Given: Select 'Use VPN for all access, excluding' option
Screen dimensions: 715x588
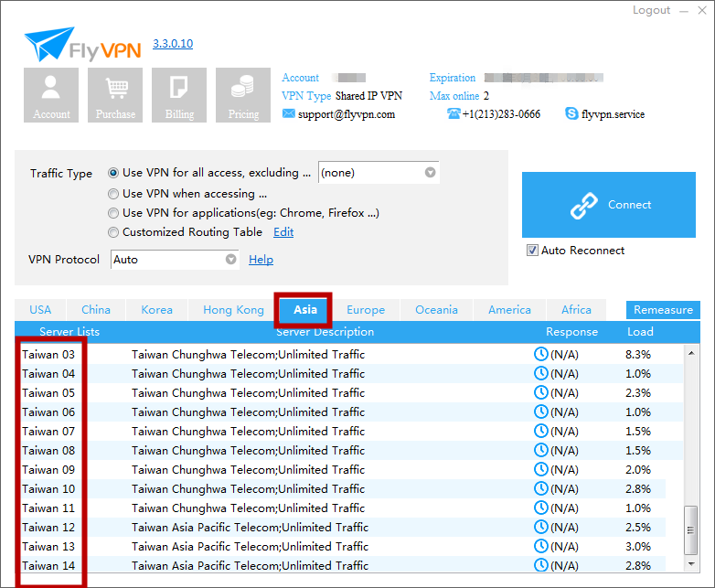Looking at the screenshot, I should (113, 173).
